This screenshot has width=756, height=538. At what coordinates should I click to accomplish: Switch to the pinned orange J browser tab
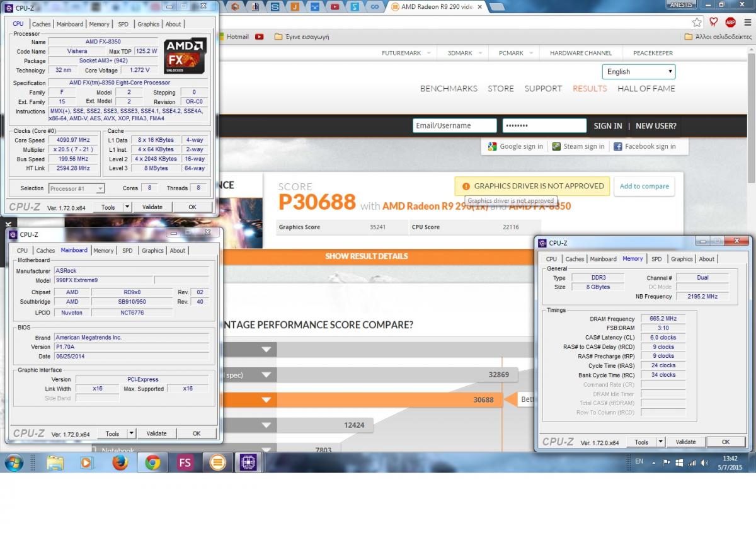tap(295, 7)
